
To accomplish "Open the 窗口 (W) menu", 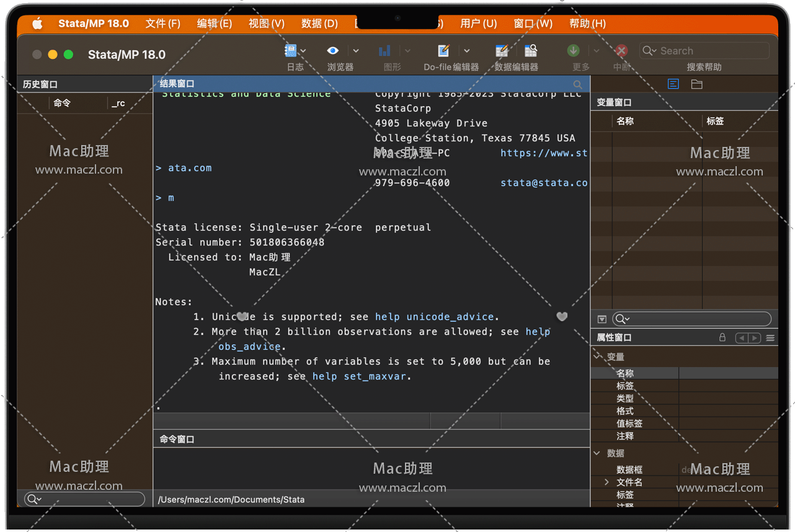I will [533, 24].
